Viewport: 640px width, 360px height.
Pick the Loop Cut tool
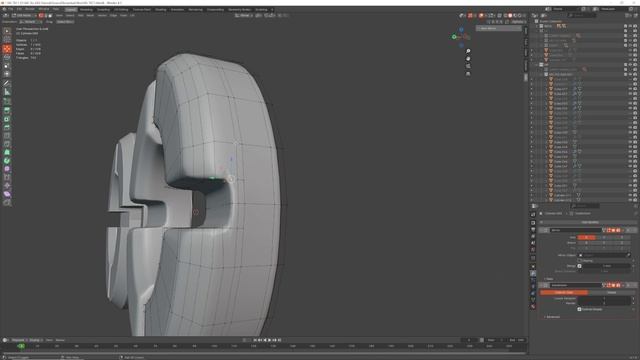pos(7,136)
